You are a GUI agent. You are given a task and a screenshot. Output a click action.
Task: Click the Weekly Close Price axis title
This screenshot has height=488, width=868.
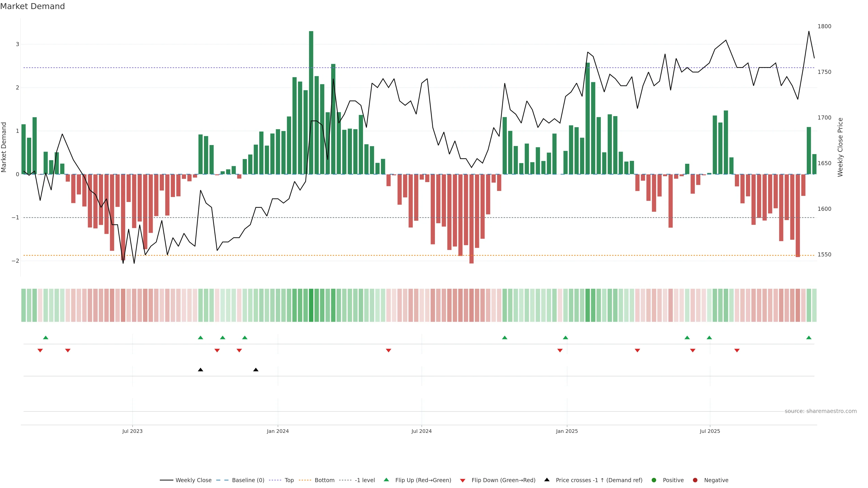[x=840, y=147]
